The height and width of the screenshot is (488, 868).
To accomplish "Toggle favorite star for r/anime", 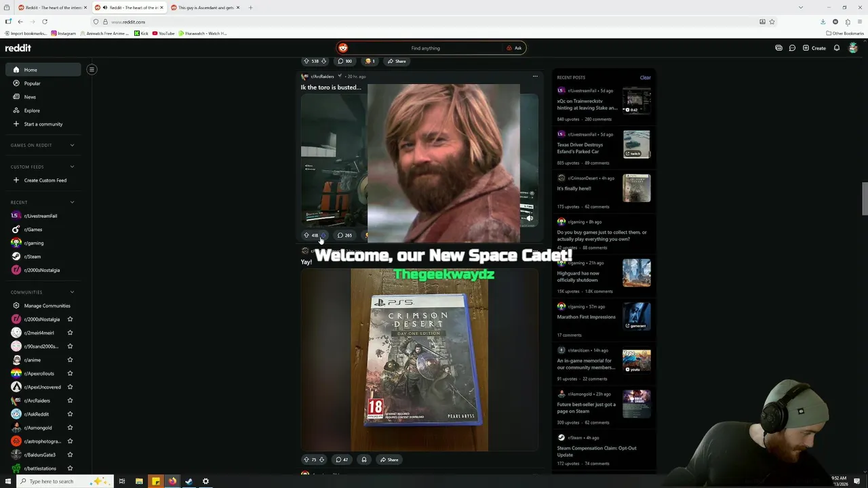I will point(70,360).
